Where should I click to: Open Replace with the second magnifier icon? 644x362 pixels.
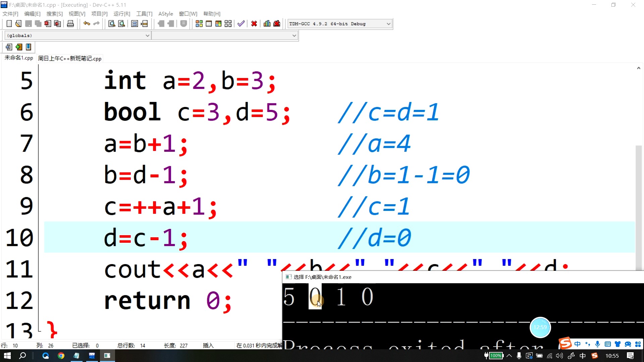tap(122, 24)
